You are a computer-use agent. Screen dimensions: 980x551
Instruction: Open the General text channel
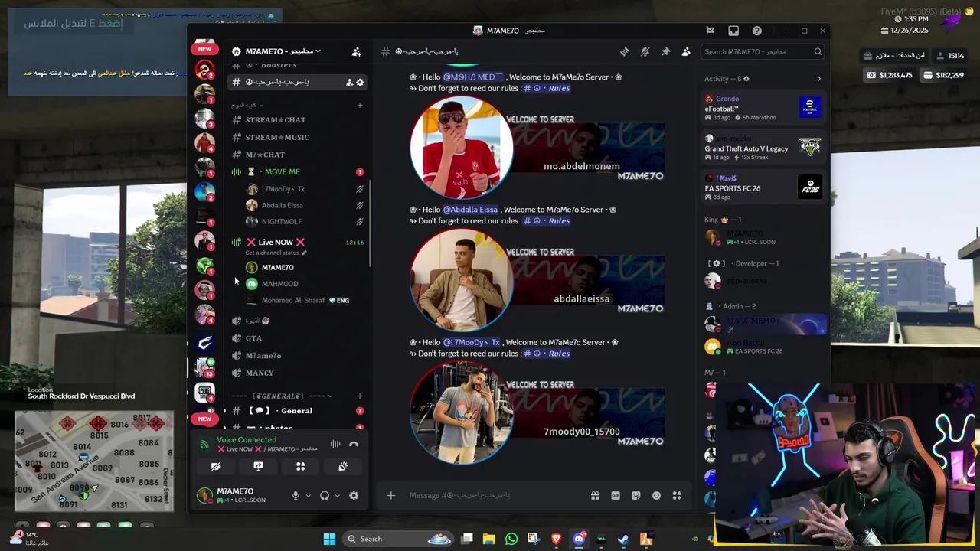(298, 411)
